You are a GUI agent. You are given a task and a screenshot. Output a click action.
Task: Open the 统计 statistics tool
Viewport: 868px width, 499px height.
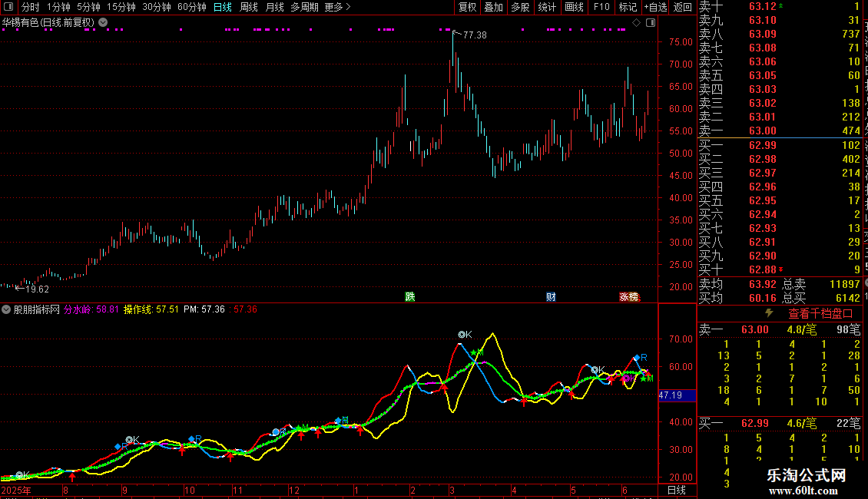pos(547,7)
